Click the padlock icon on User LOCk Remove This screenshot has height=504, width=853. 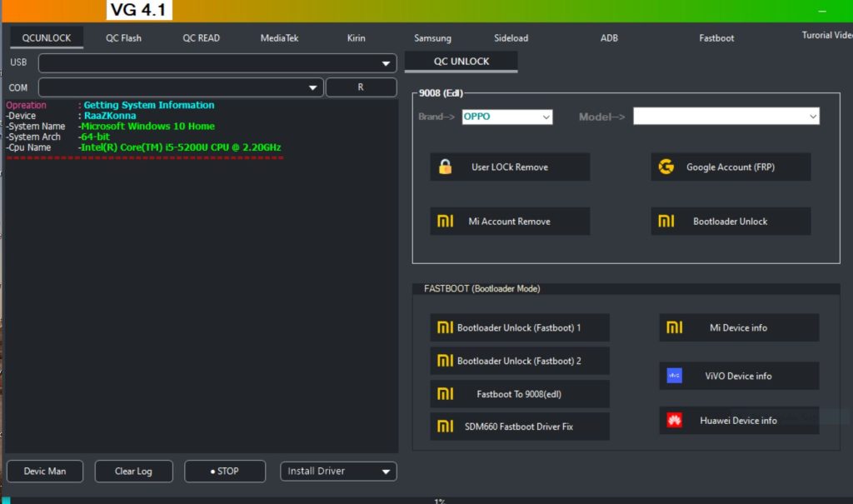click(445, 167)
